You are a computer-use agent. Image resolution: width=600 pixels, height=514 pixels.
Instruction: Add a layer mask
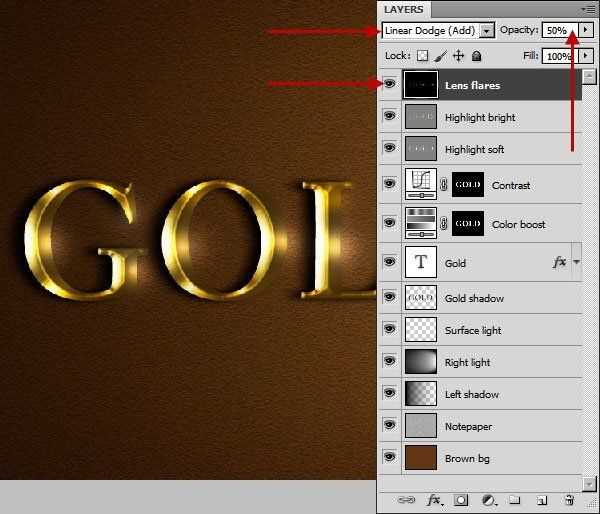[461, 500]
